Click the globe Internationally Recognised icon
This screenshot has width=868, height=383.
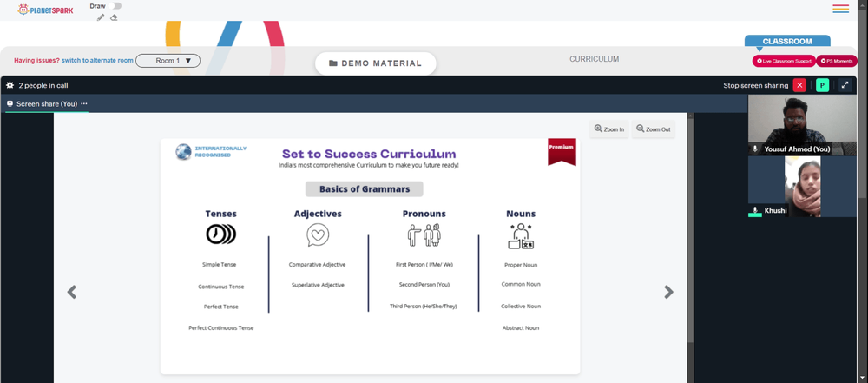(183, 151)
